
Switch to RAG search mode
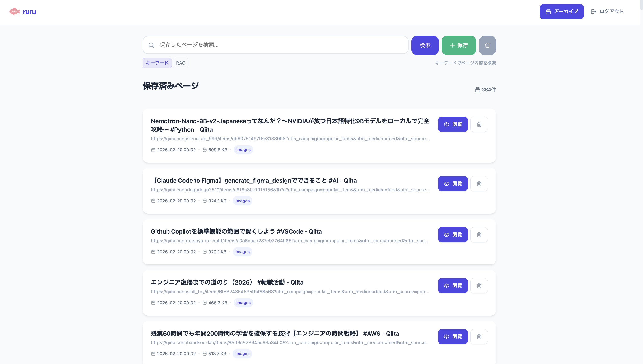point(181,63)
